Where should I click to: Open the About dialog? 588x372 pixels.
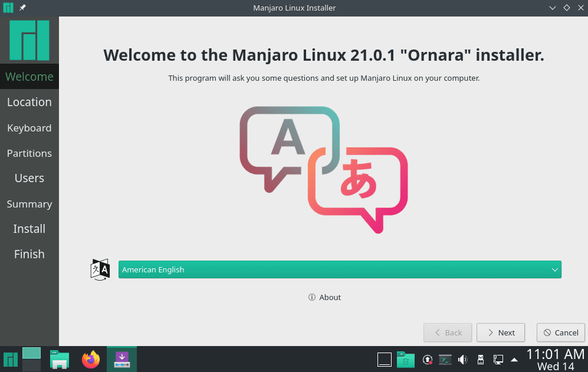(x=324, y=297)
